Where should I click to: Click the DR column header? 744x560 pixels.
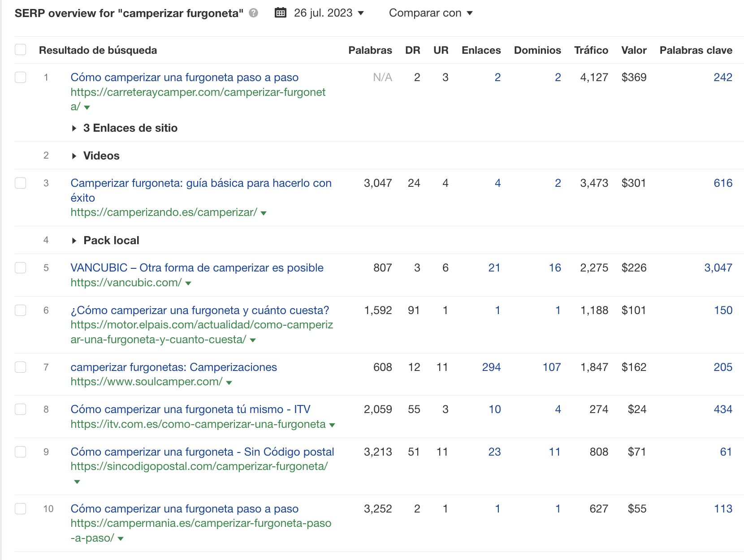[x=413, y=50]
